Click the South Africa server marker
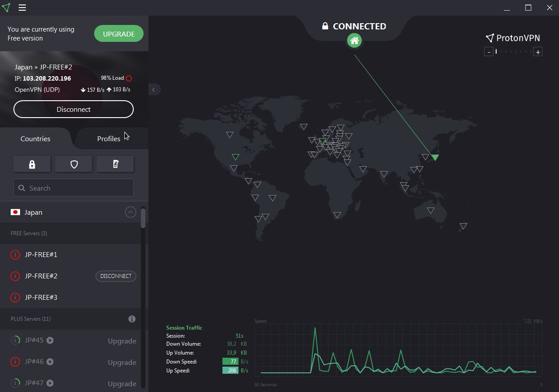The height and width of the screenshot is (392, 559). 337,215
